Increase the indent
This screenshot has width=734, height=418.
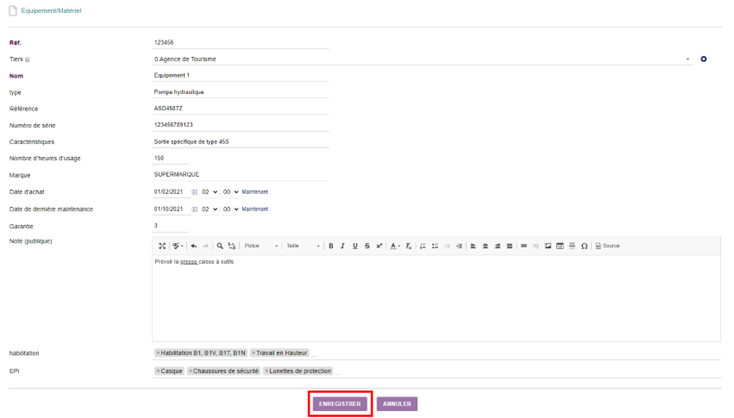459,246
